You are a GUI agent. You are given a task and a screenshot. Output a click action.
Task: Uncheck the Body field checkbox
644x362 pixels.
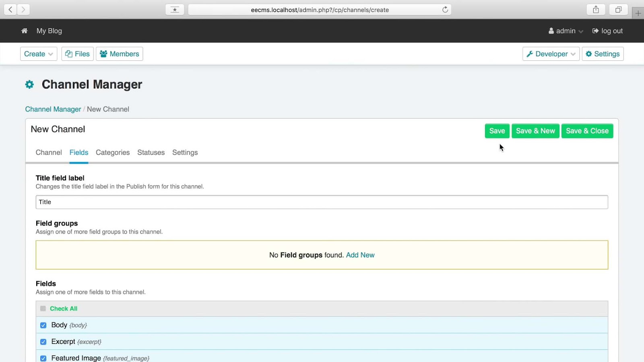43,325
